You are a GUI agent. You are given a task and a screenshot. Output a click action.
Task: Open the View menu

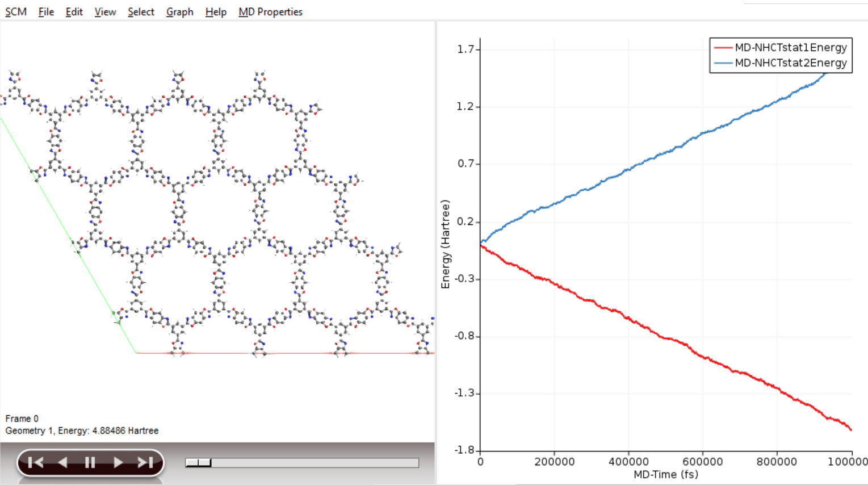[x=105, y=12]
